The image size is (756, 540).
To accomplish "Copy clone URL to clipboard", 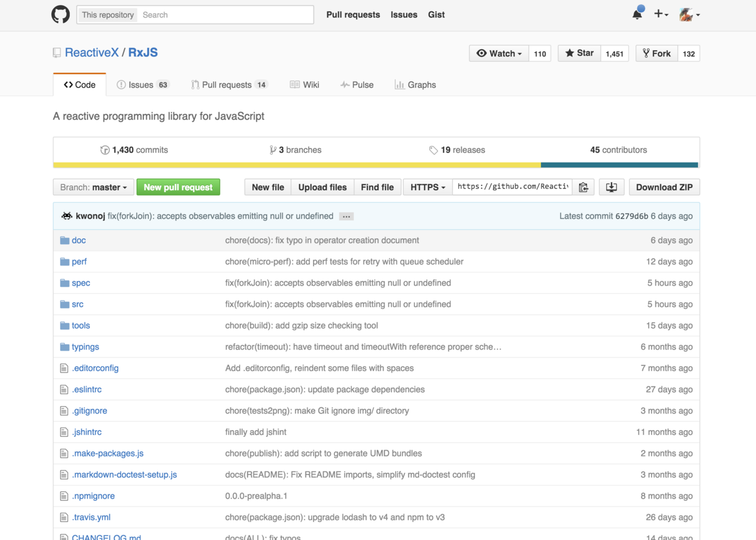I will 583,187.
